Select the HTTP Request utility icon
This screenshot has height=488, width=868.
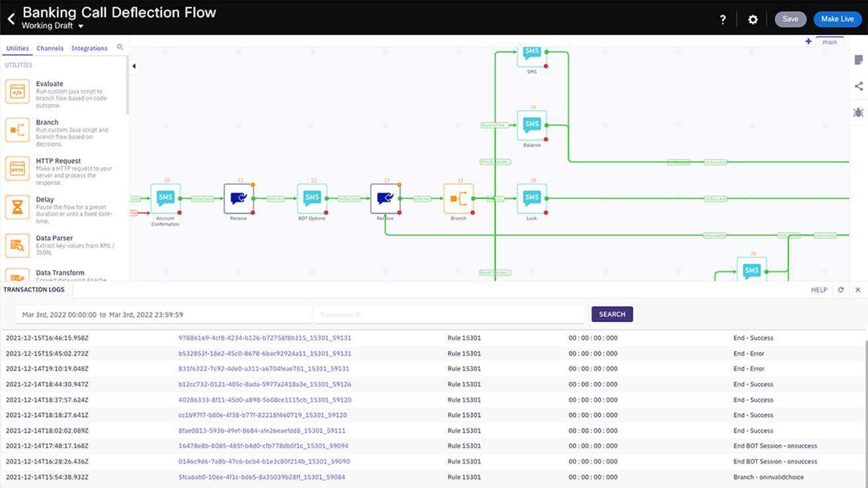[18, 169]
